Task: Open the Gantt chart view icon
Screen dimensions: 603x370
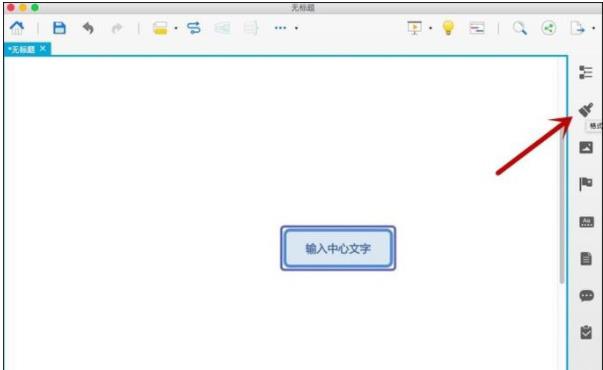Action: (477, 28)
